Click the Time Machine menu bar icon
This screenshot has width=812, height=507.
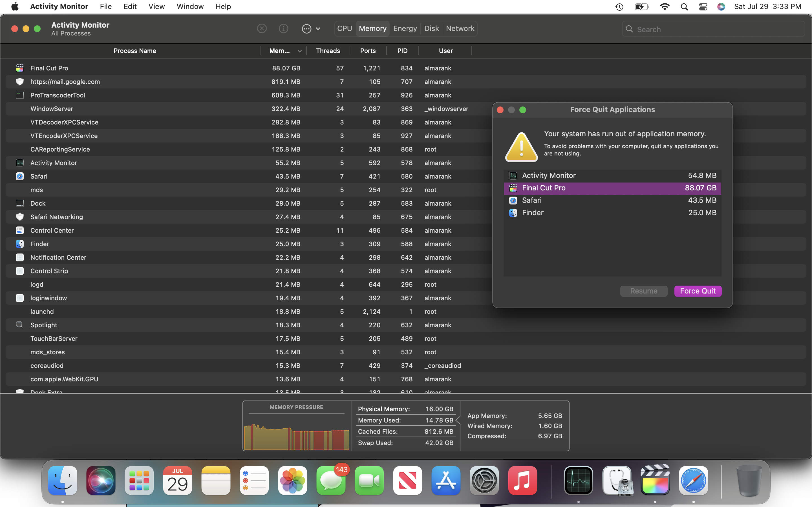pyautogui.click(x=619, y=7)
